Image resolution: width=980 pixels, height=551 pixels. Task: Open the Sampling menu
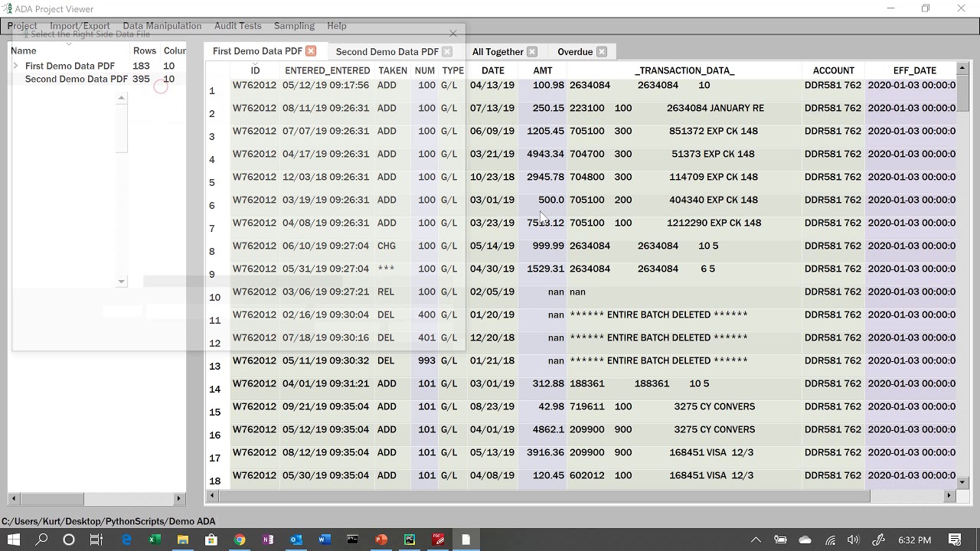[294, 26]
